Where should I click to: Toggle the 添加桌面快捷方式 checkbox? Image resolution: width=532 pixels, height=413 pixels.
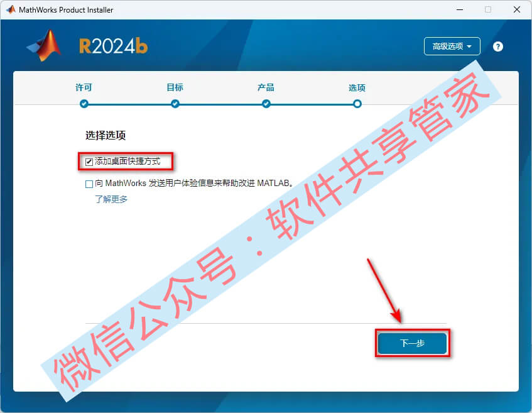click(89, 162)
